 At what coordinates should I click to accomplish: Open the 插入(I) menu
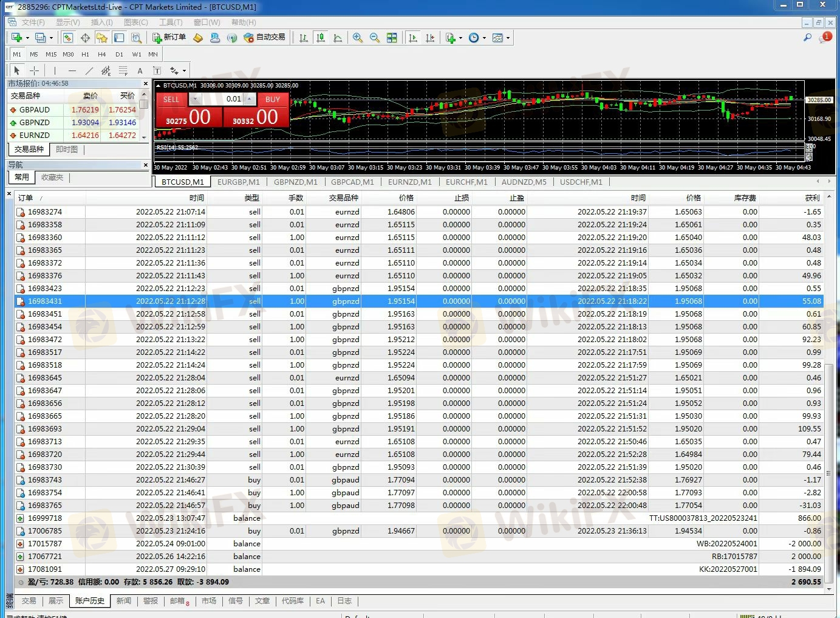pyautogui.click(x=101, y=22)
